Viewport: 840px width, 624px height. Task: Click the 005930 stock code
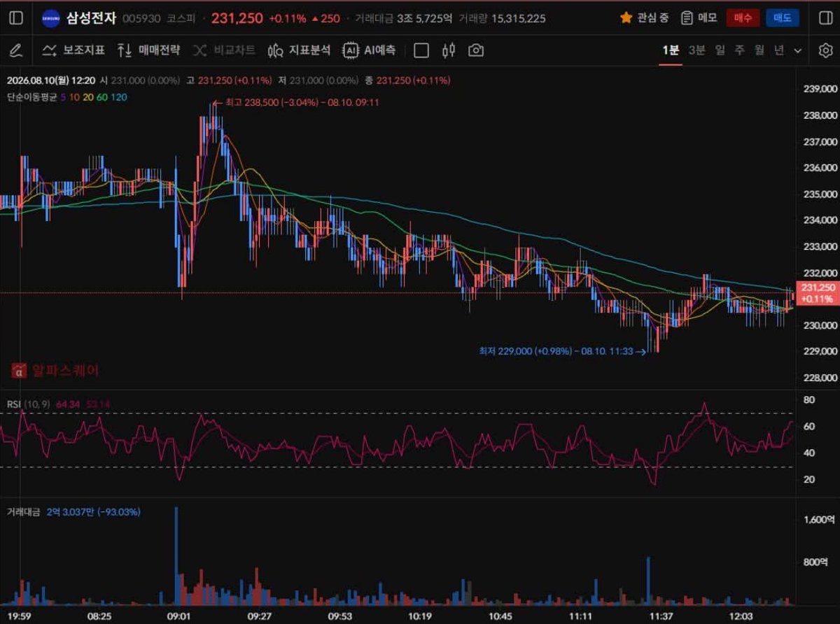(141, 19)
